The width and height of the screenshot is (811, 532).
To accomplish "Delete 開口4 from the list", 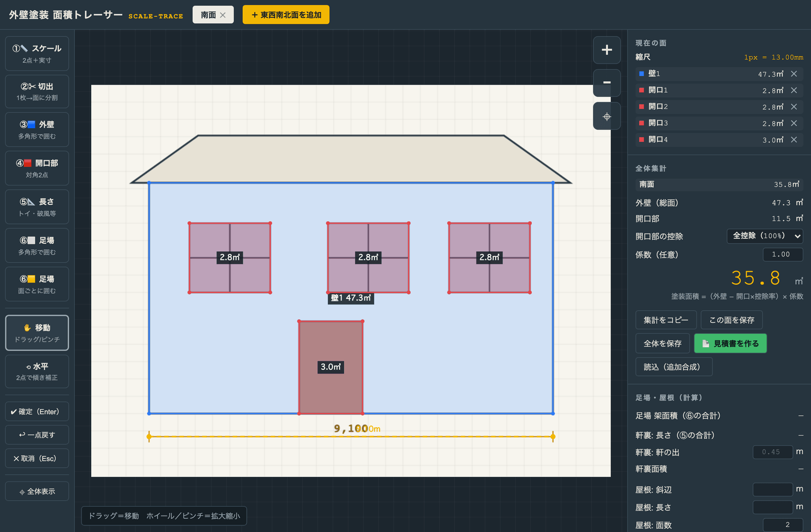I will (794, 140).
